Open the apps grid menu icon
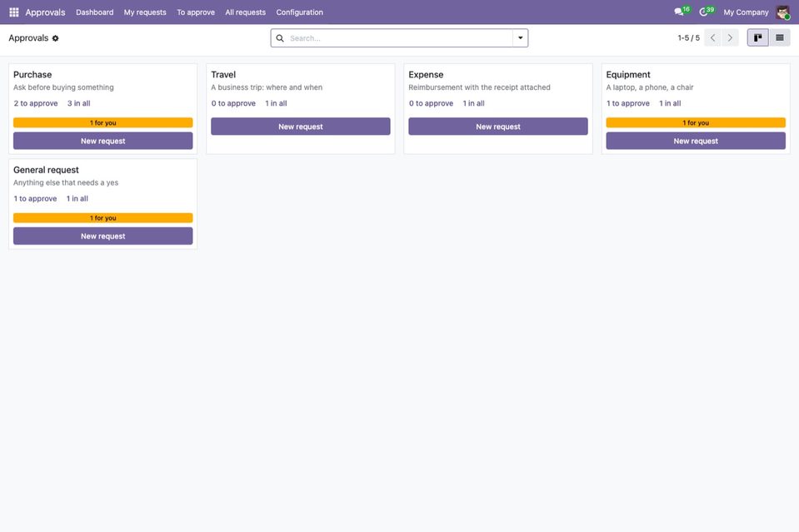The image size is (799, 532). [x=14, y=12]
